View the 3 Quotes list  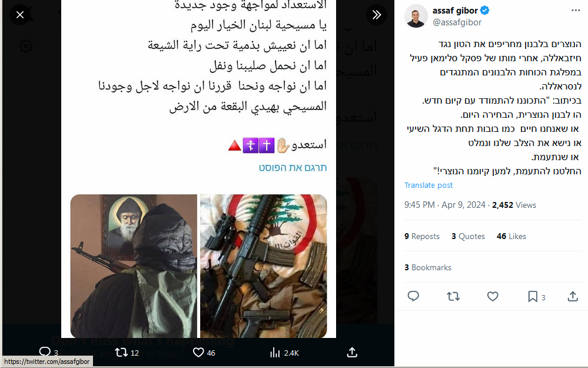[x=468, y=236]
